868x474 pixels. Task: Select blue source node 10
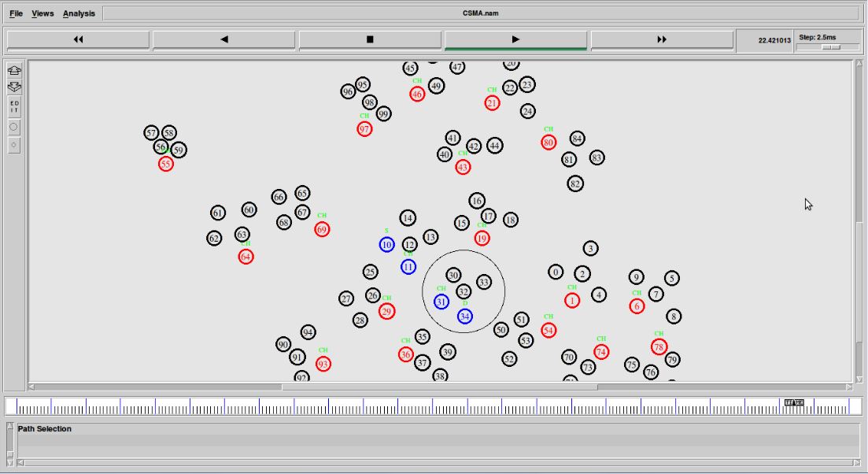pyautogui.click(x=386, y=245)
